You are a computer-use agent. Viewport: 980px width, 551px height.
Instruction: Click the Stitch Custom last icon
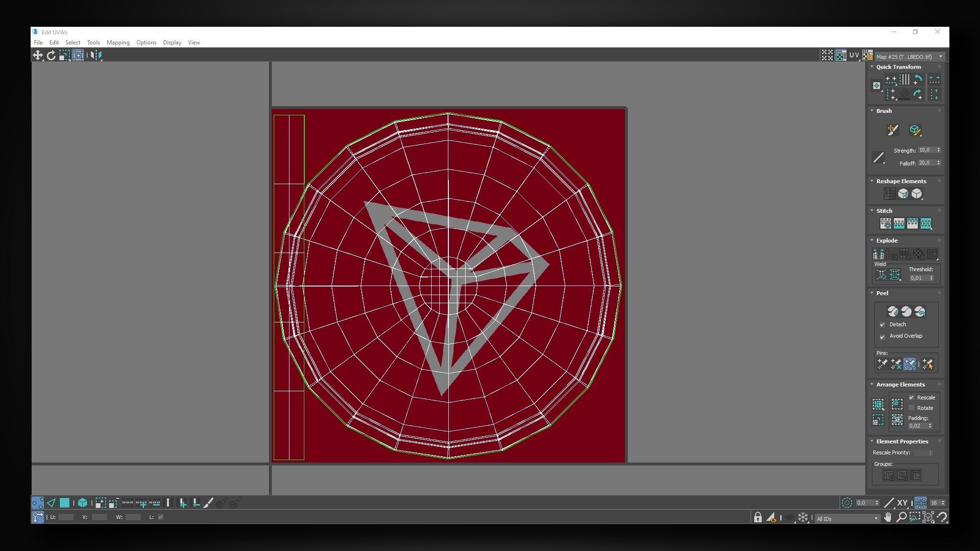point(926,223)
